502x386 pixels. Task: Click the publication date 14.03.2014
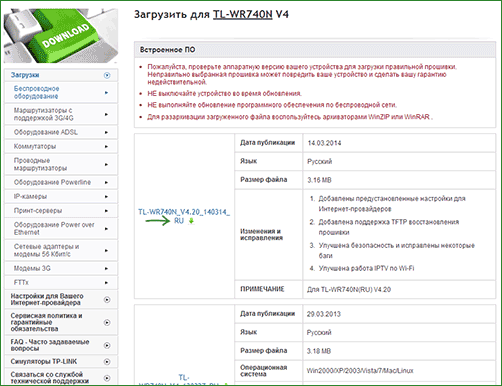coord(324,143)
